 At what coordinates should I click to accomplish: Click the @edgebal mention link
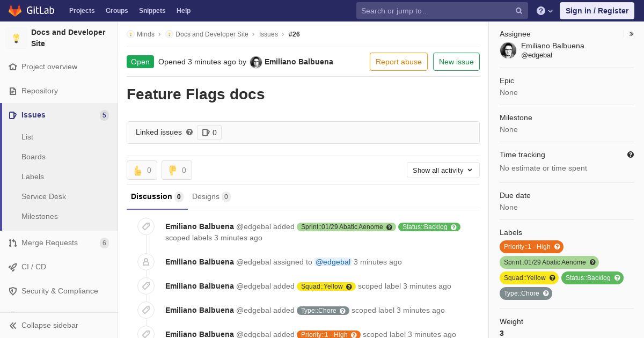(x=333, y=262)
